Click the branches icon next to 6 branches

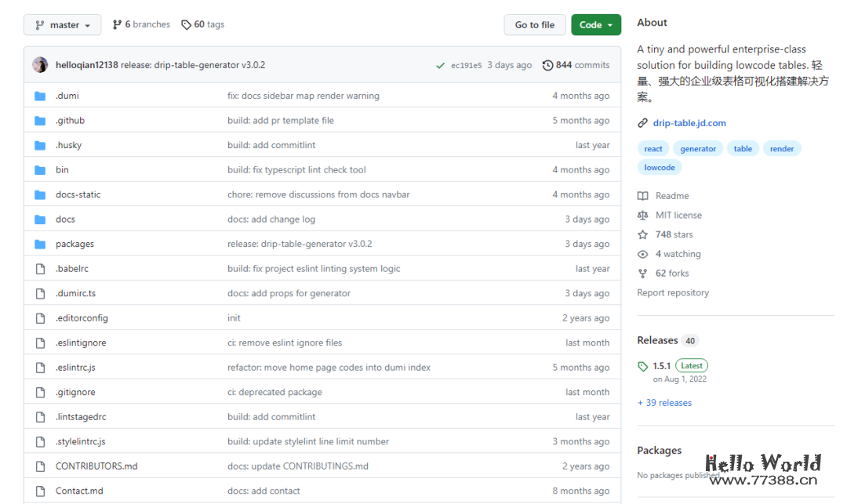[x=118, y=25]
